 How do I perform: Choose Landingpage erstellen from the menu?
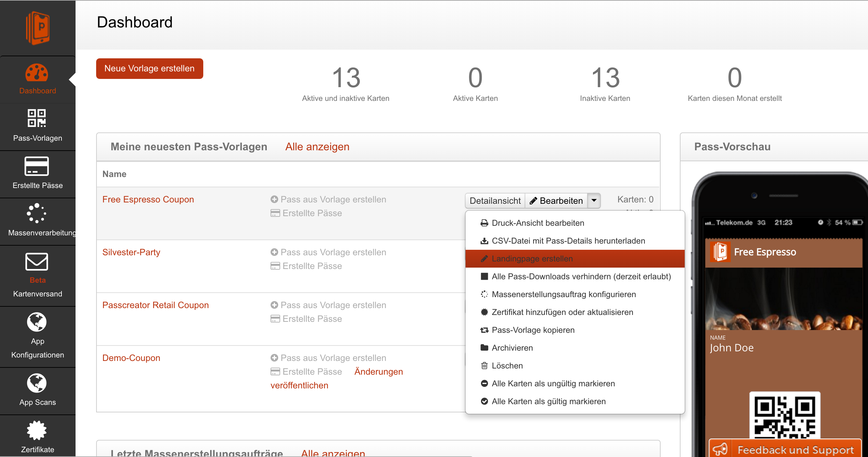click(x=575, y=259)
